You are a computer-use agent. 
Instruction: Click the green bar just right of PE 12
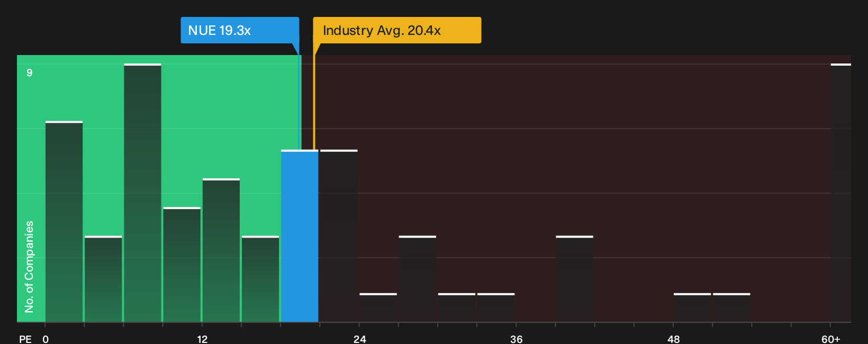pyautogui.click(x=221, y=250)
